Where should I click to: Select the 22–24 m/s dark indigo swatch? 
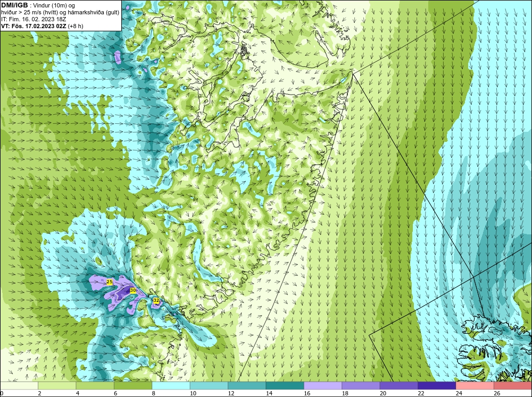click(437, 385)
